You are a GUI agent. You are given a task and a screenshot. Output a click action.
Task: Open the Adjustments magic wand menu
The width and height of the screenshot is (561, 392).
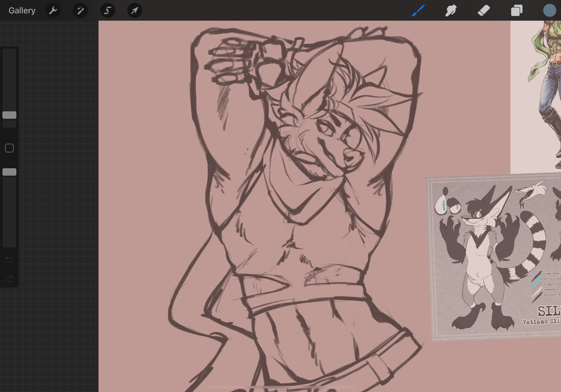(x=80, y=11)
